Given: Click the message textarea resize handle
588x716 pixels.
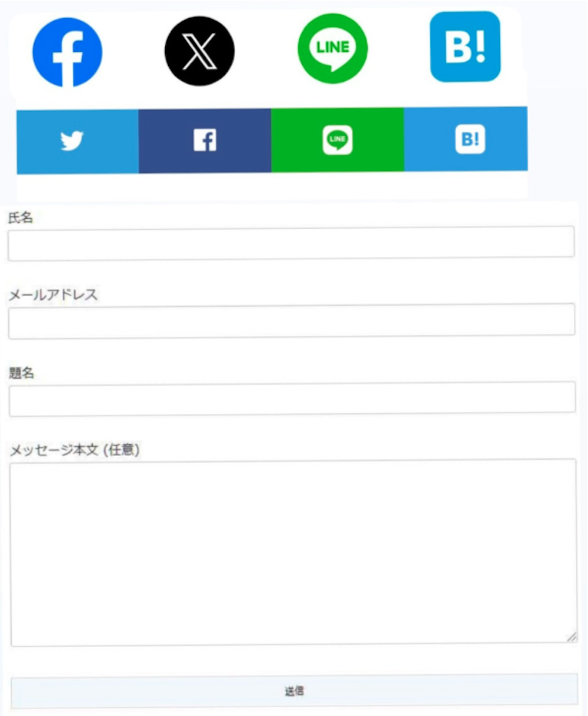Looking at the screenshot, I should point(571,637).
